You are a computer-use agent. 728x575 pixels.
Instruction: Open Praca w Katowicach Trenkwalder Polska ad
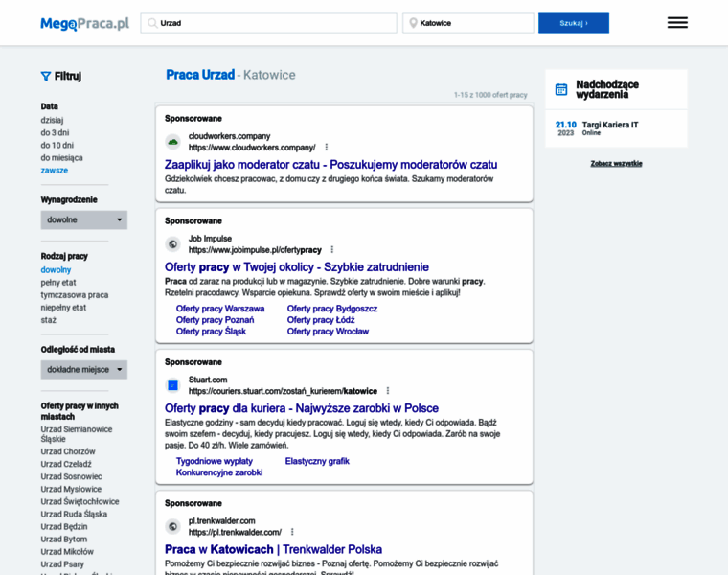[x=273, y=549]
